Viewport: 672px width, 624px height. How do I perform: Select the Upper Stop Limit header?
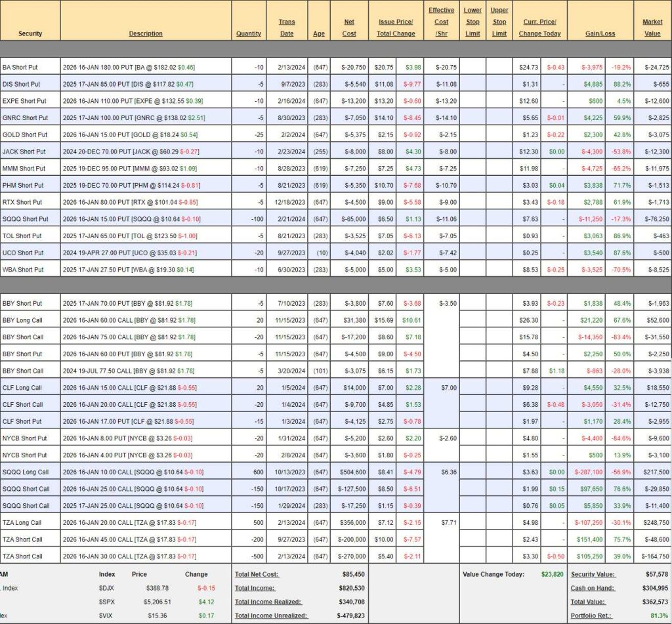(499, 22)
